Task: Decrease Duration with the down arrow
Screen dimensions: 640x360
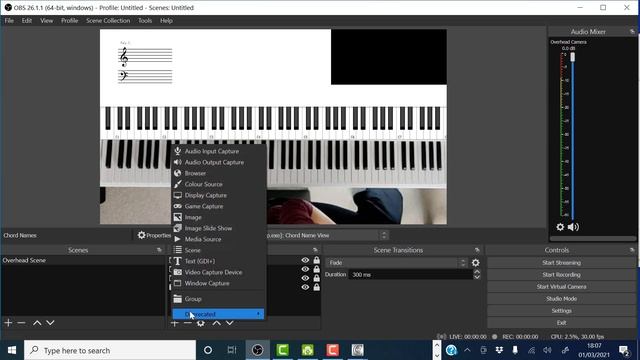Action: [x=477, y=277]
